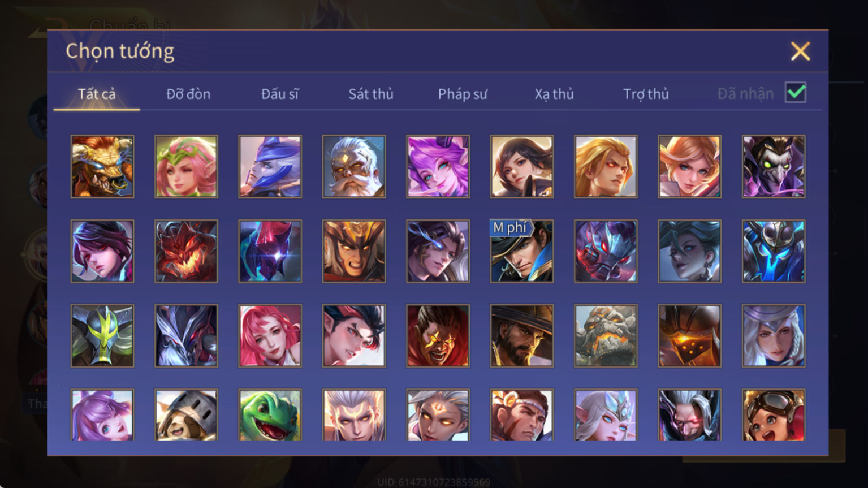Screen dimensions: 868x488
Task: Pick the plague-doctor masked hero with green eyes
Action: tap(773, 166)
